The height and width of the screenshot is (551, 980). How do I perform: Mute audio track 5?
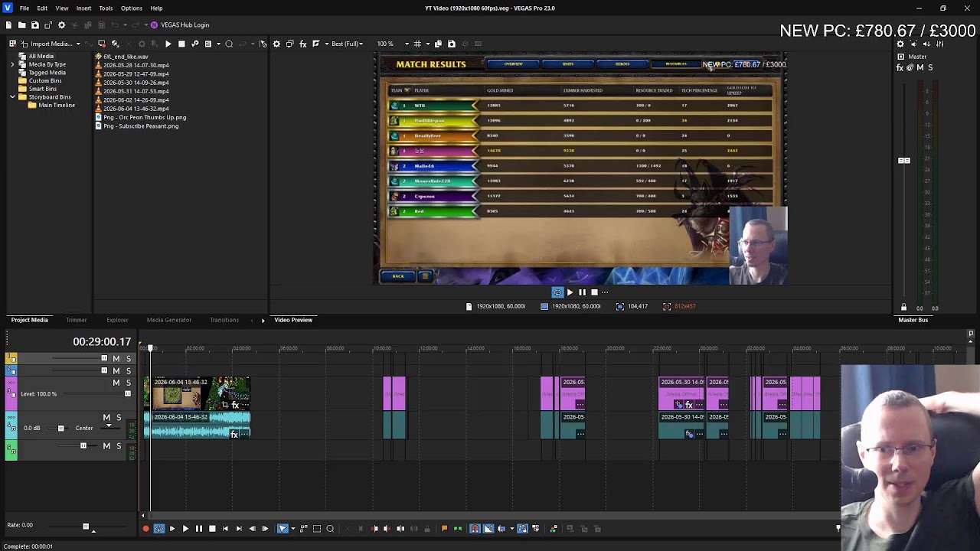(106, 446)
